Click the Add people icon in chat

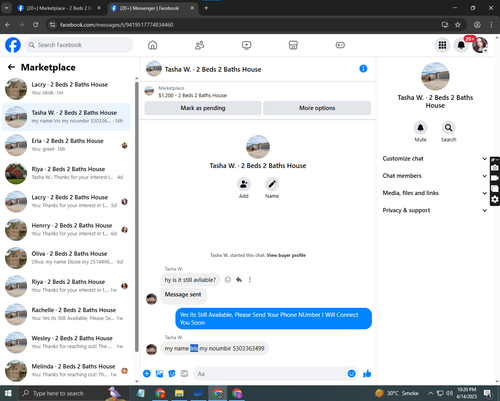coord(244,184)
